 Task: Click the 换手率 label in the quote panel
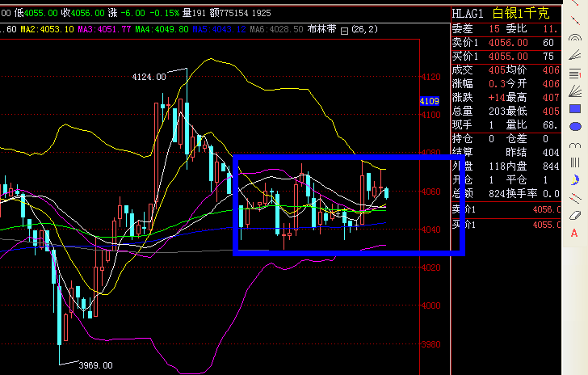click(522, 194)
